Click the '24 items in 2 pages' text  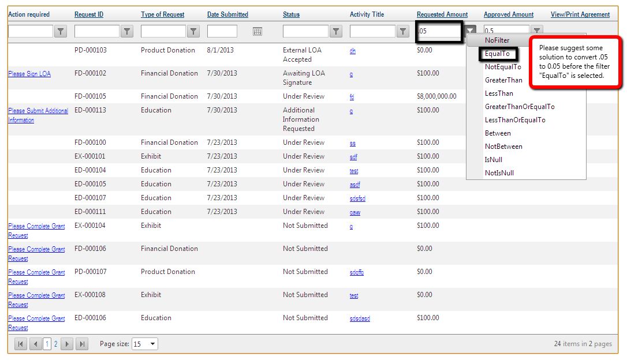[x=583, y=344]
